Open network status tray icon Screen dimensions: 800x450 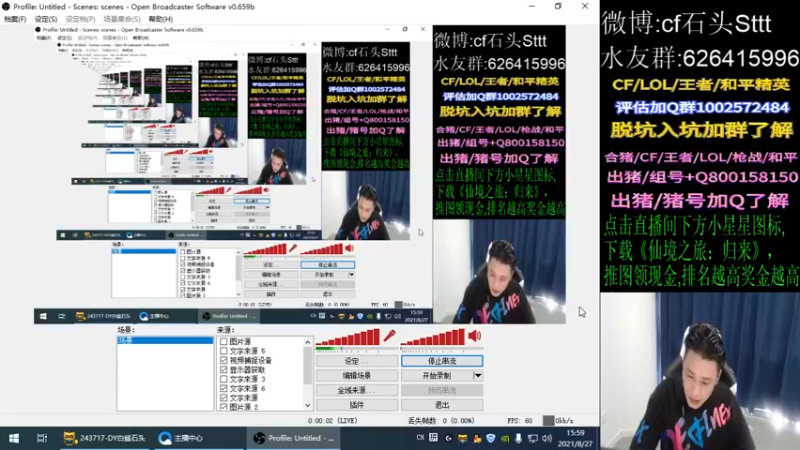click(533, 438)
